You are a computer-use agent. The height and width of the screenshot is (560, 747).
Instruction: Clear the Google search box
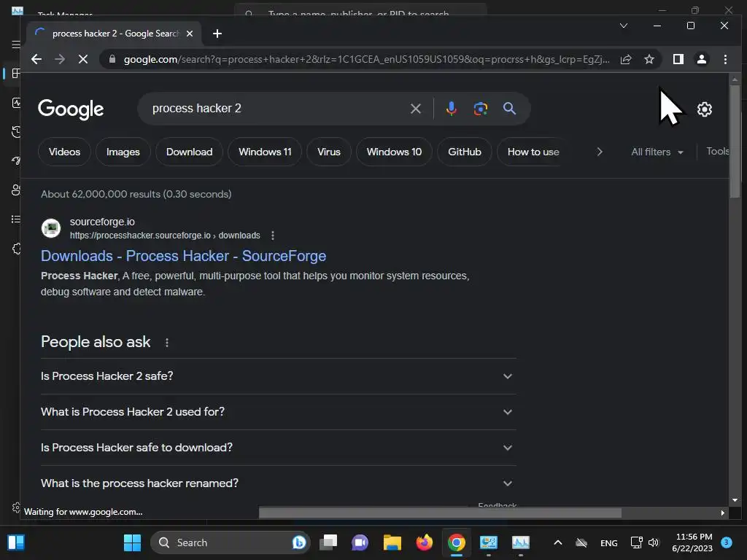[415, 109]
